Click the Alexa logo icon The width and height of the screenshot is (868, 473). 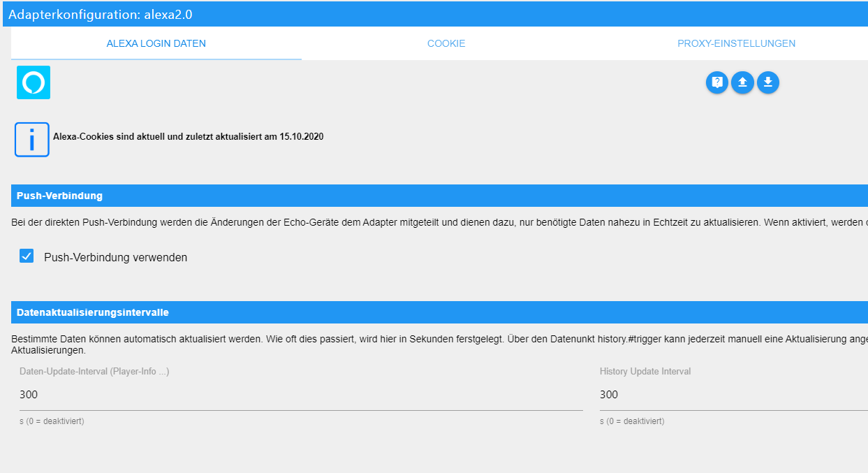[x=34, y=82]
